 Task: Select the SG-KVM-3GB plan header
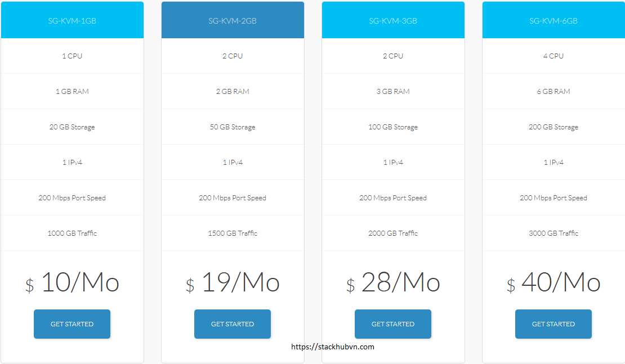point(393,21)
